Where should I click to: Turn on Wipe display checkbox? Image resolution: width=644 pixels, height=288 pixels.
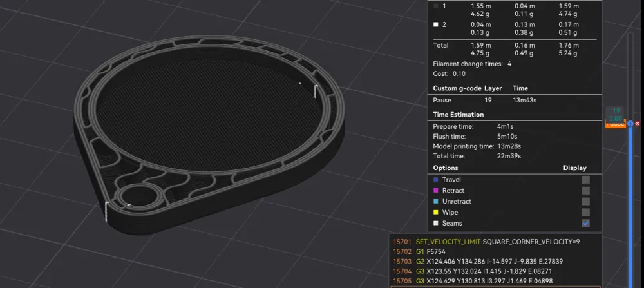(585, 213)
